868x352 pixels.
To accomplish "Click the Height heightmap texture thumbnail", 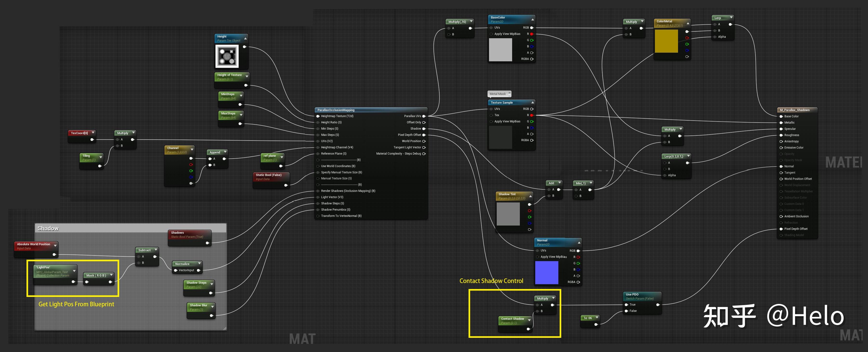I will click(228, 56).
